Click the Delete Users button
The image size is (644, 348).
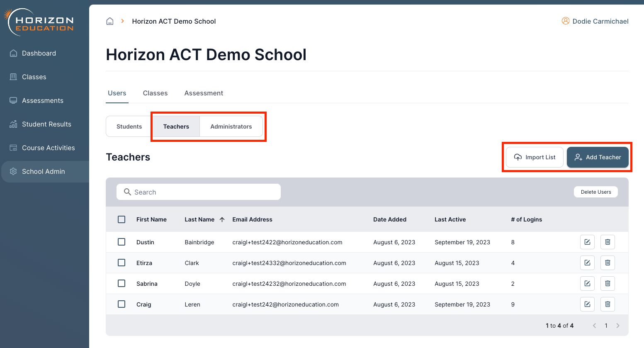coord(595,192)
